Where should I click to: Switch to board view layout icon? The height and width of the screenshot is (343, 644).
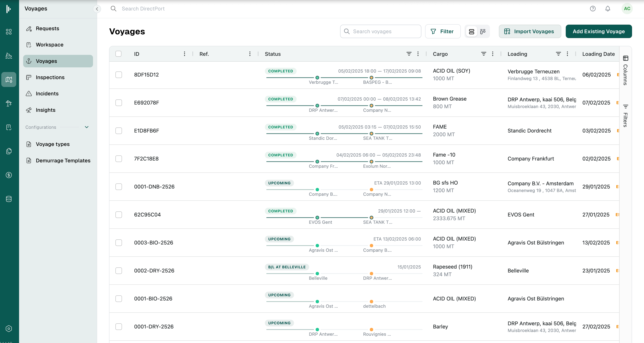482,32
